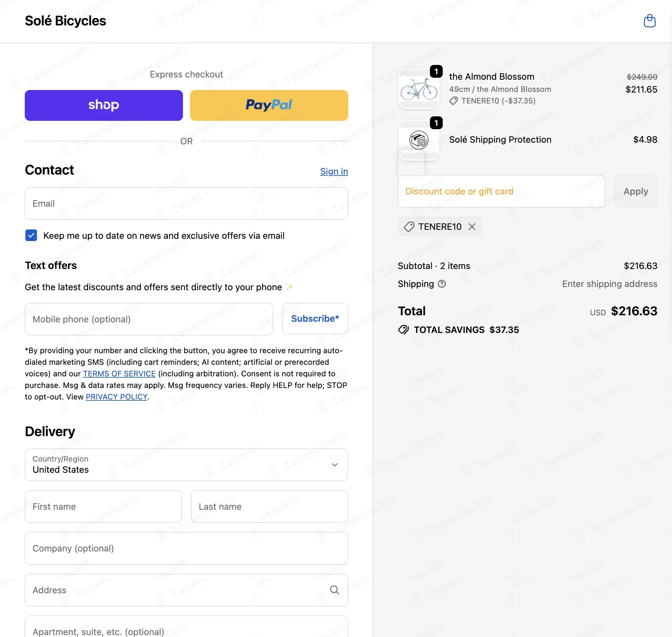Focus the Email input field

186,203
